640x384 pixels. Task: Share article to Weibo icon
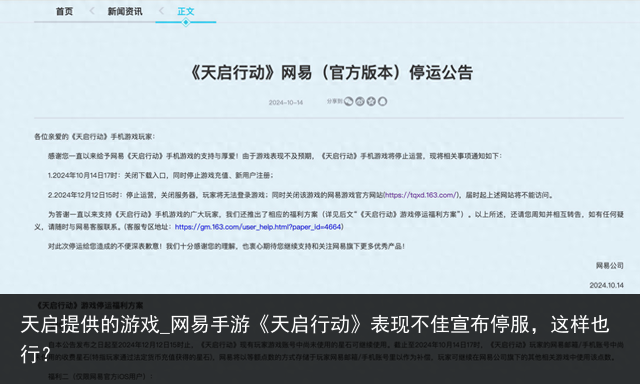(x=360, y=102)
